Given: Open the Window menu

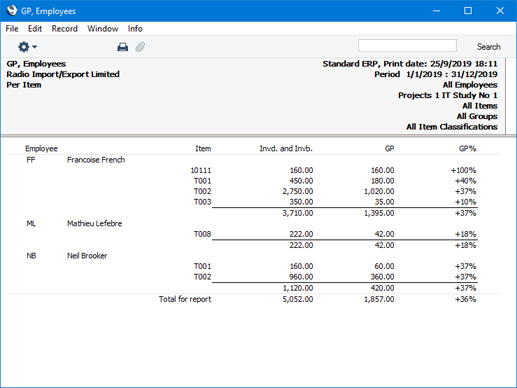Looking at the screenshot, I should pos(103,29).
